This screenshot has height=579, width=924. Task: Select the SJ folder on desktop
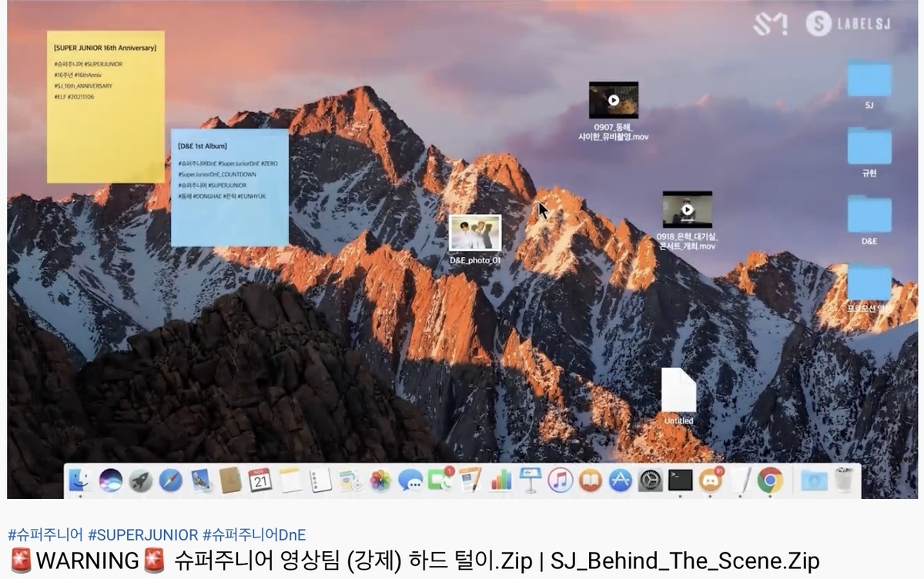(x=869, y=85)
